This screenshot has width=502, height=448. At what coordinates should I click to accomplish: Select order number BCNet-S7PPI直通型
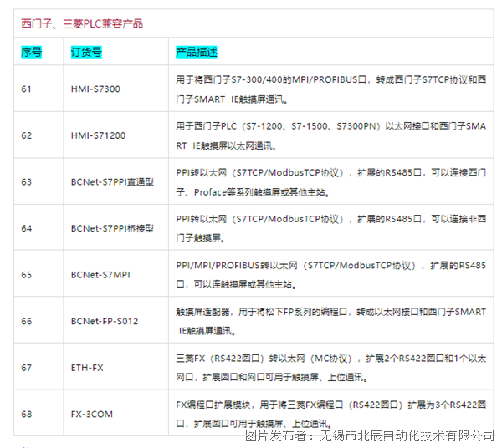pyautogui.click(x=112, y=182)
